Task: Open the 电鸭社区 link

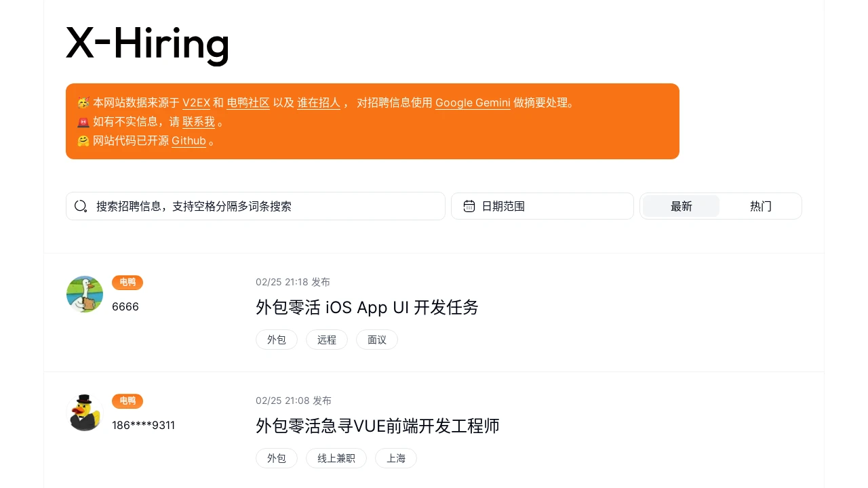Action: tap(248, 103)
